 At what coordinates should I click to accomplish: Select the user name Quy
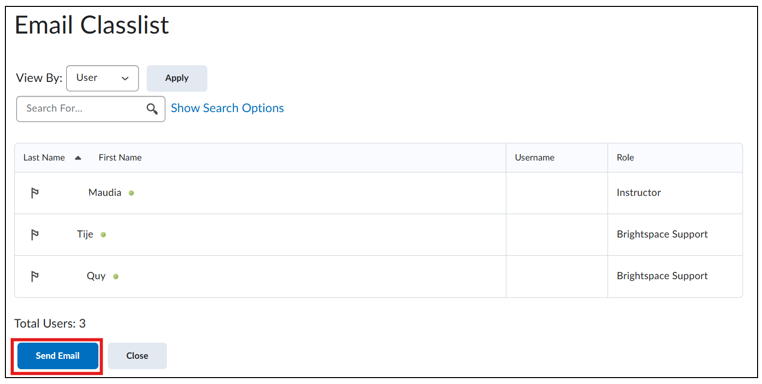96,276
